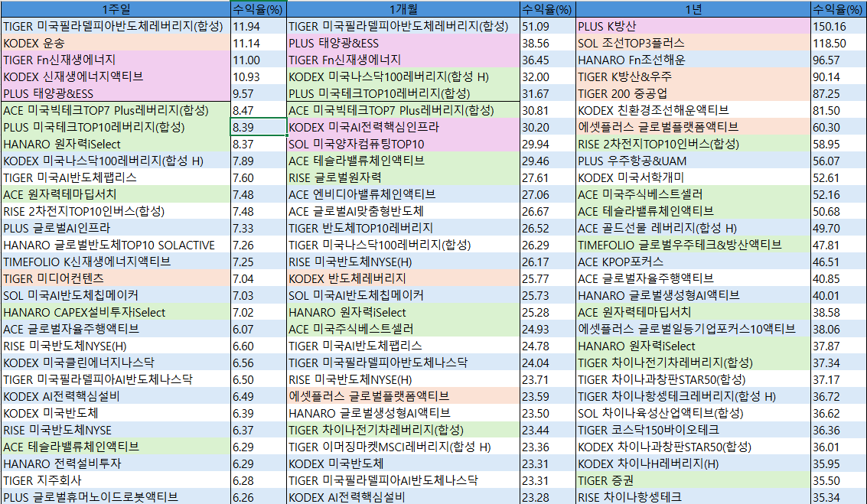Select the return value 6.26
This screenshot has width=867, height=504.
tap(258, 497)
